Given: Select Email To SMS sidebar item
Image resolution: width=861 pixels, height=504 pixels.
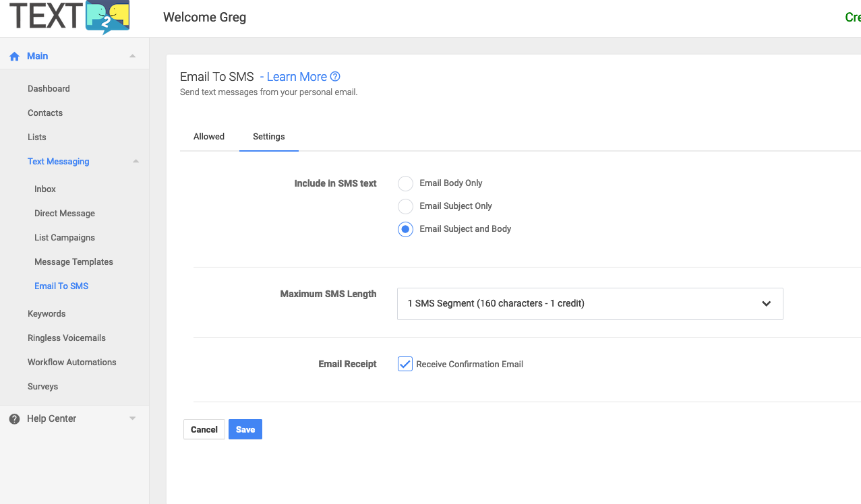Looking at the screenshot, I should (61, 286).
